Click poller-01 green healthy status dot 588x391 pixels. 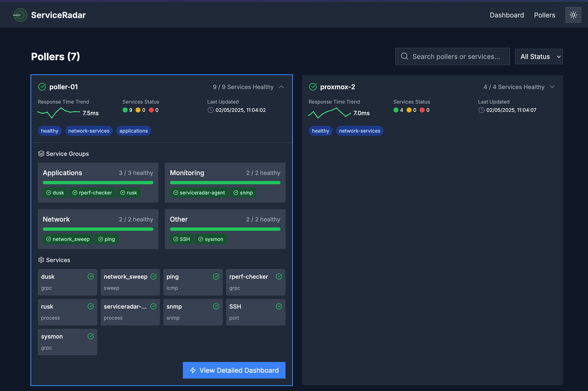pos(125,110)
